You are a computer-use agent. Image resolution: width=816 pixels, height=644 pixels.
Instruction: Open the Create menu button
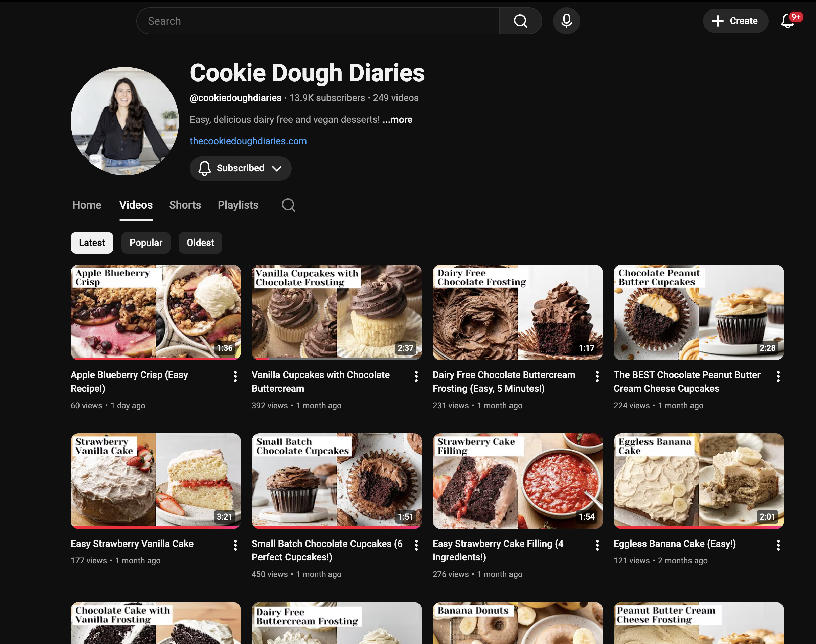coord(735,21)
